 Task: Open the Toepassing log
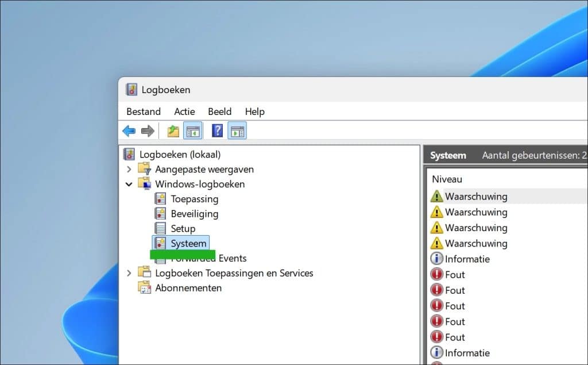[x=195, y=199]
